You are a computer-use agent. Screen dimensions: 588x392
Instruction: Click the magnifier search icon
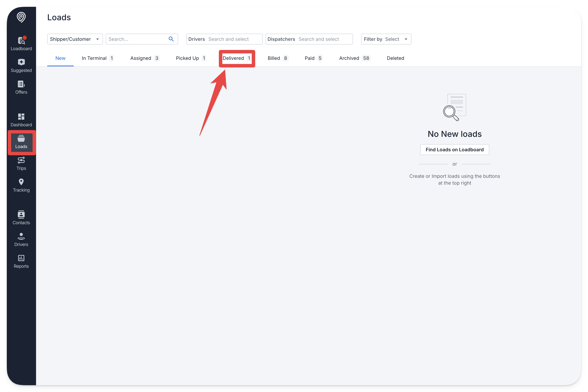171,39
